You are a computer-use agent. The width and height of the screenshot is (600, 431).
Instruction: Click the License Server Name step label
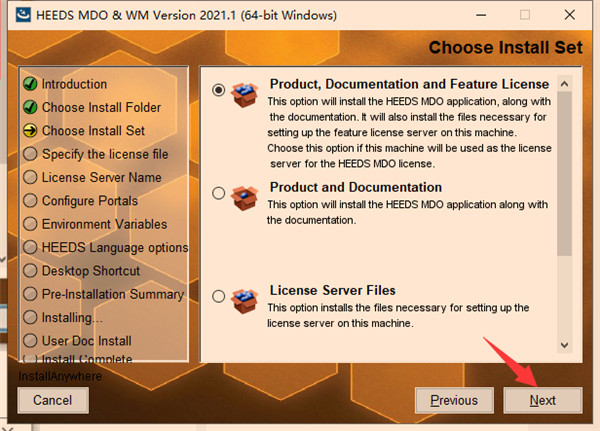pyautogui.click(x=101, y=178)
